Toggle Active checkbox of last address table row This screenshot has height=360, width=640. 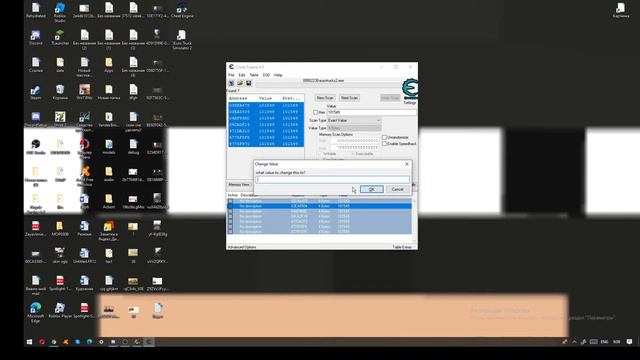(x=231, y=231)
